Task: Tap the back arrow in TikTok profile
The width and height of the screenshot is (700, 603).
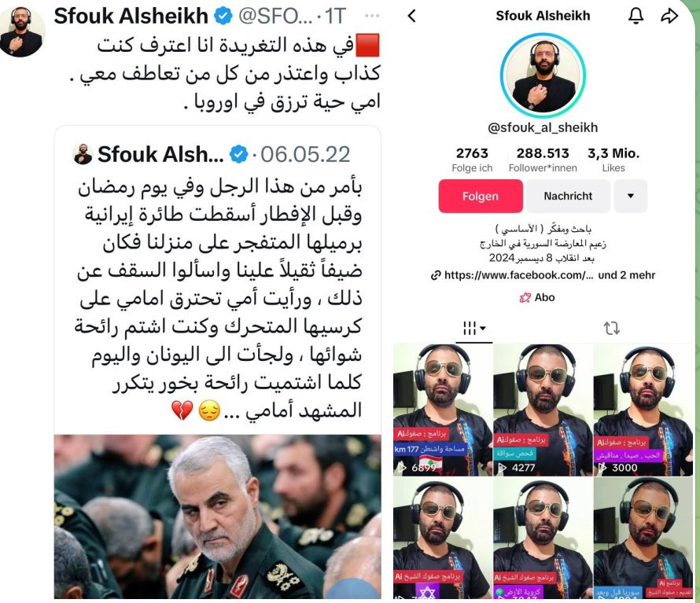Action: click(411, 17)
